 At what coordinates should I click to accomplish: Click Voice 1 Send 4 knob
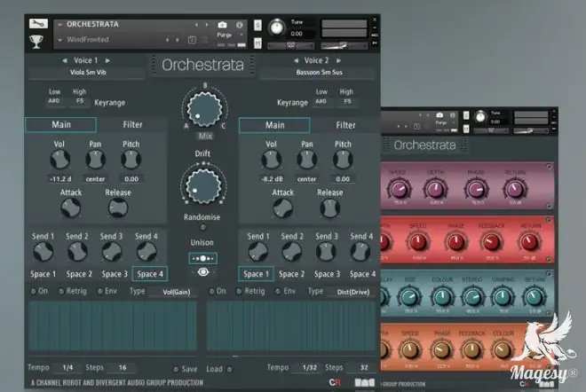tap(146, 252)
